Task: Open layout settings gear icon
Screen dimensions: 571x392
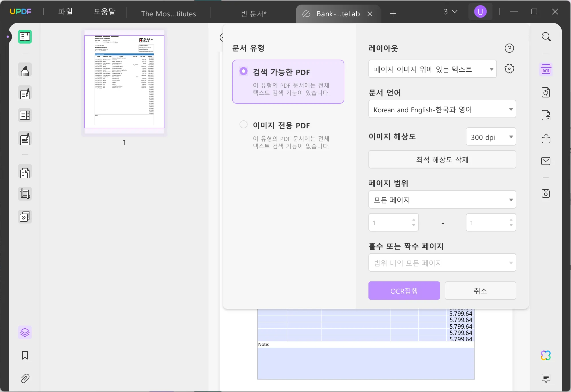Action: pyautogui.click(x=509, y=69)
